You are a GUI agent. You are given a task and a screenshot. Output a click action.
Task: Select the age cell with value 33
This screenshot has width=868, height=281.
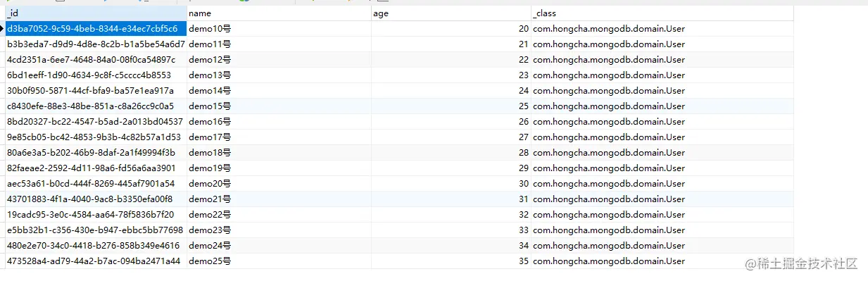[451, 230]
